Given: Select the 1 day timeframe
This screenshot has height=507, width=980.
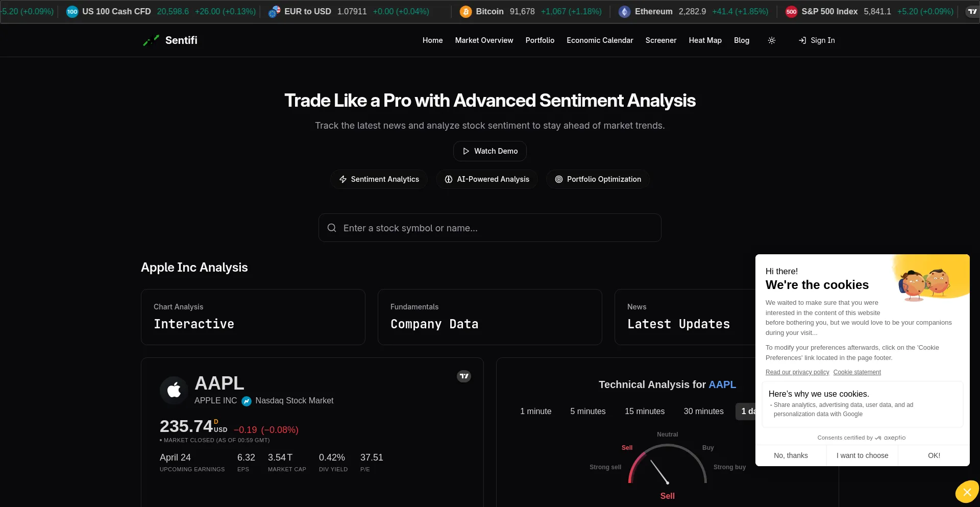Looking at the screenshot, I should click(x=746, y=412).
